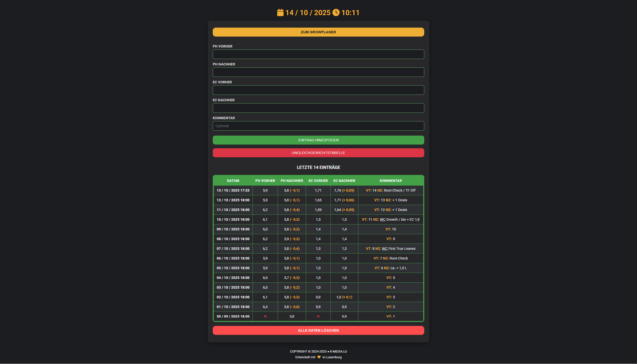The image size is (637, 364).
Task: Focus the PH Vorher input field
Action: tap(318, 54)
